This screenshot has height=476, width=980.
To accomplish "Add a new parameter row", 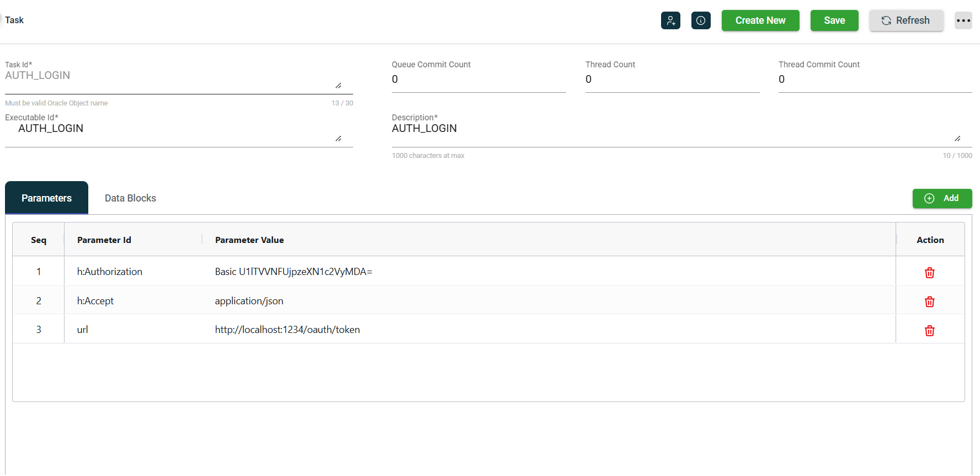I will click(x=942, y=198).
